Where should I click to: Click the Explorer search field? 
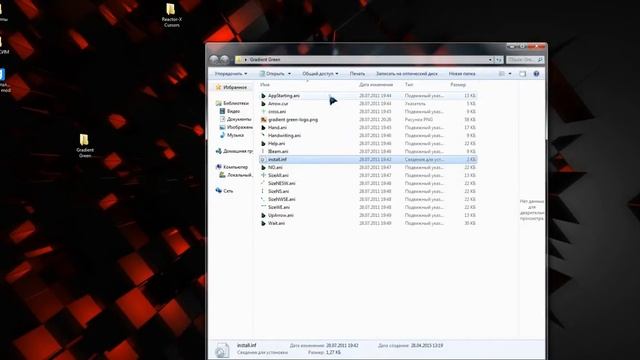[x=525, y=60]
